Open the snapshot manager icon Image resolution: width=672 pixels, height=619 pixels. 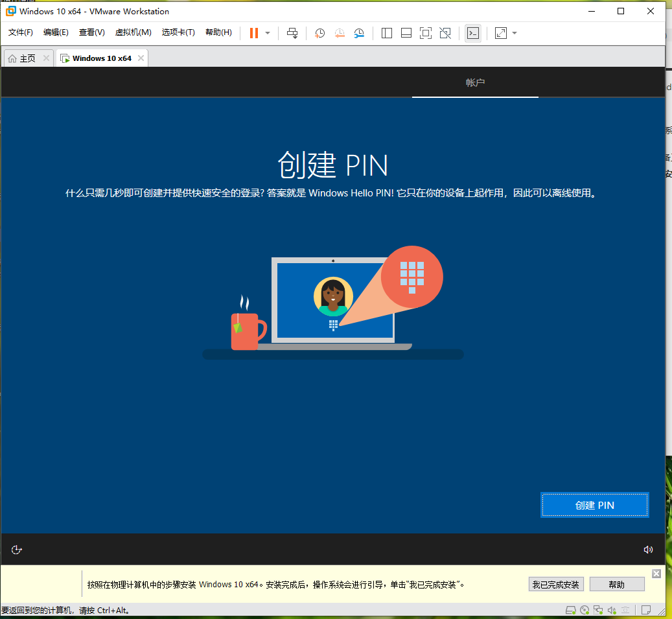(359, 33)
